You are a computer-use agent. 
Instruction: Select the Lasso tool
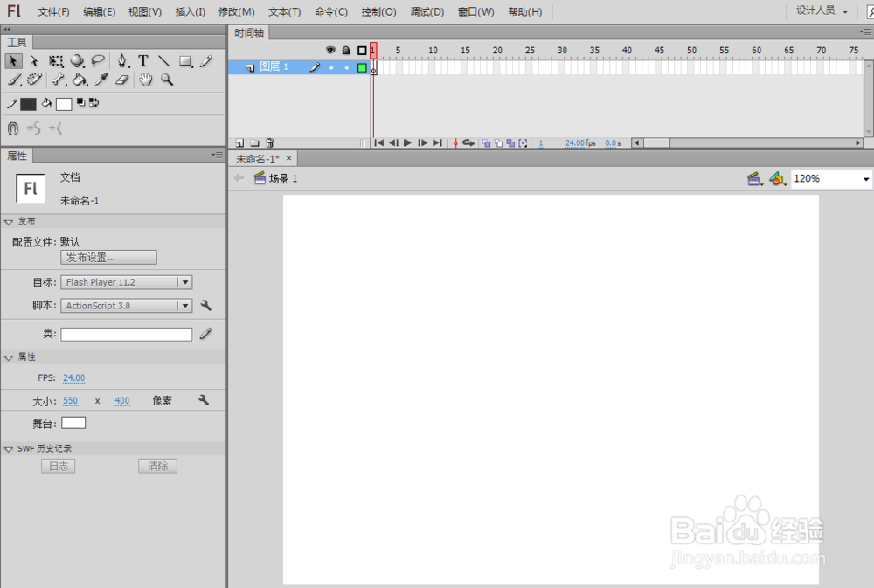click(98, 60)
